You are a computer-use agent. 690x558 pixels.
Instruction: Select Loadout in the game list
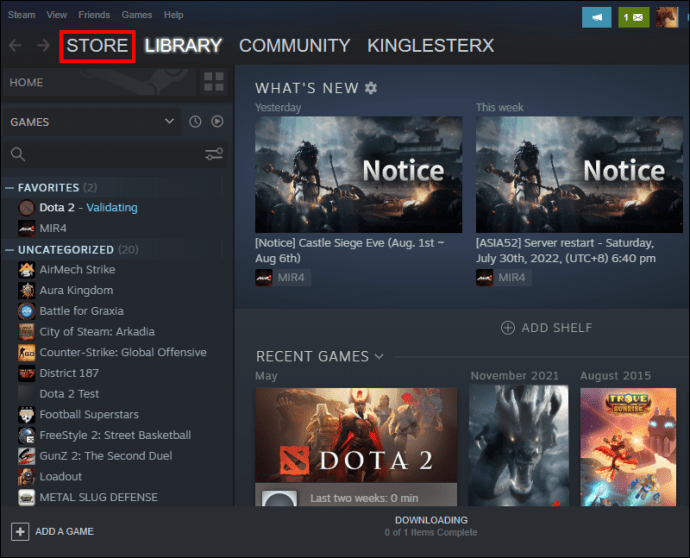pos(61,477)
